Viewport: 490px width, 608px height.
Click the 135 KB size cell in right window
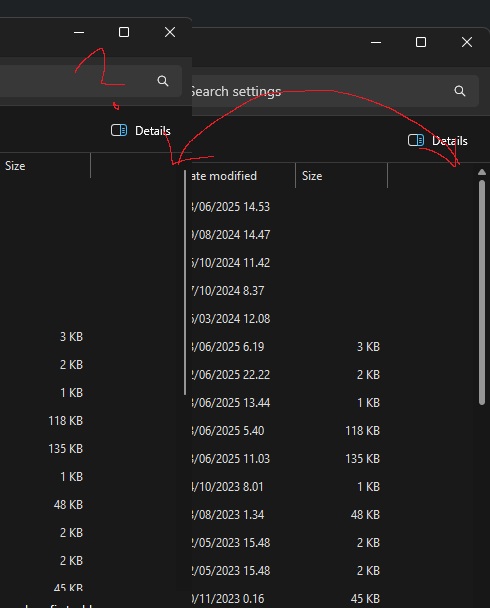click(x=362, y=459)
